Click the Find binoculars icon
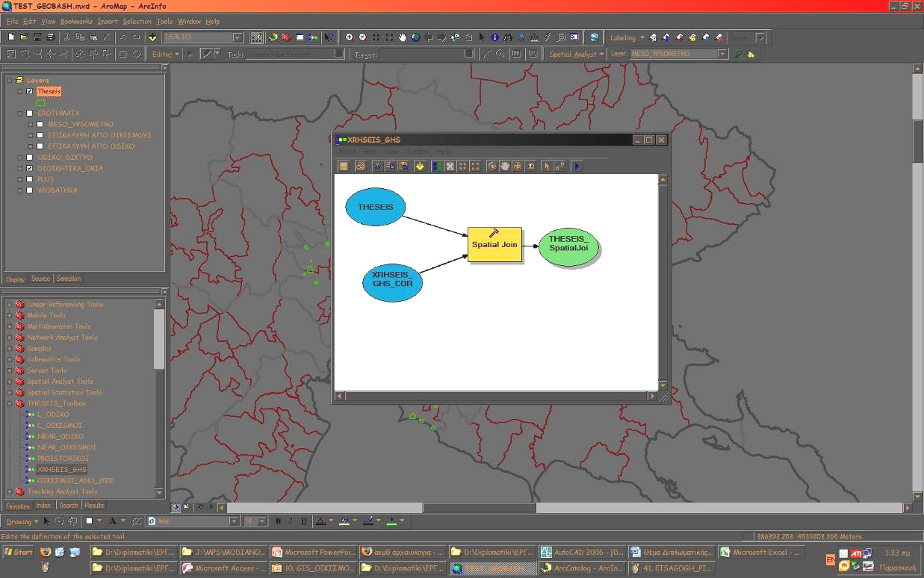Image resolution: width=924 pixels, height=578 pixels. click(508, 37)
